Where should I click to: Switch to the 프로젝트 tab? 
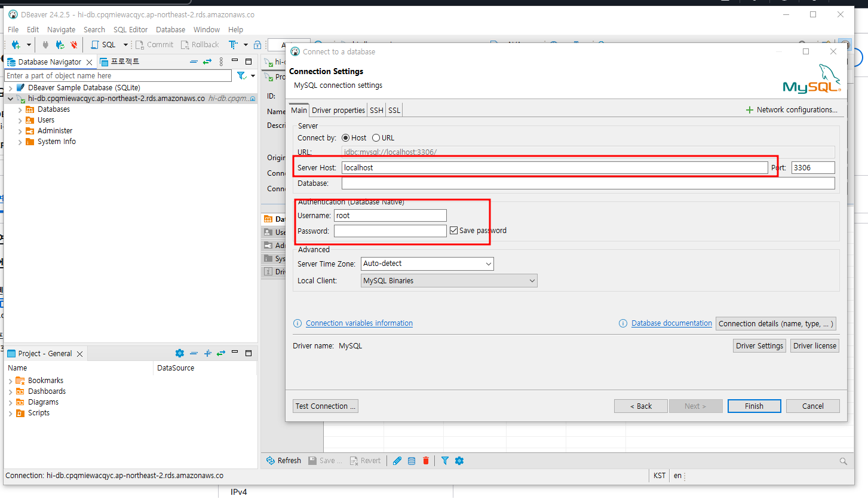click(119, 62)
